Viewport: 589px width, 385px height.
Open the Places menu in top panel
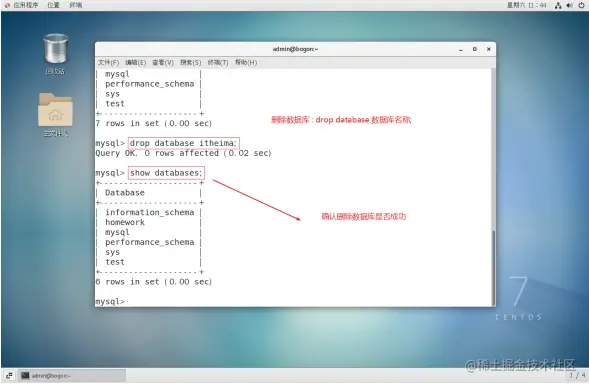(x=53, y=5)
